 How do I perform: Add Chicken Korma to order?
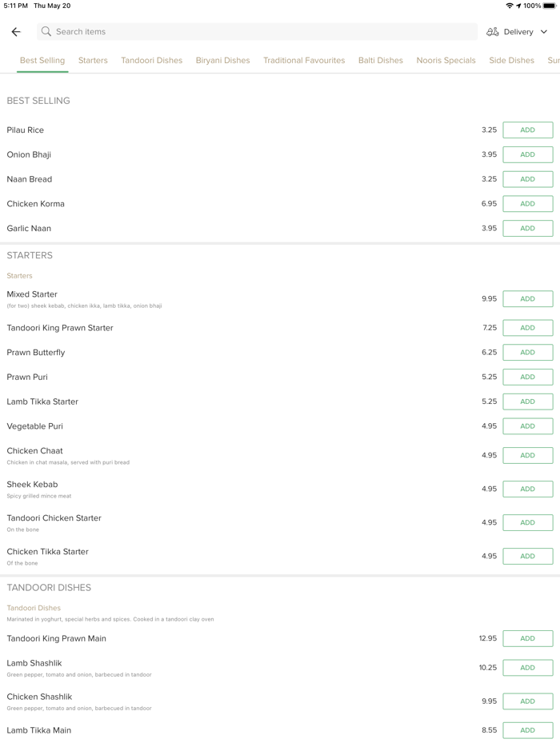click(527, 204)
